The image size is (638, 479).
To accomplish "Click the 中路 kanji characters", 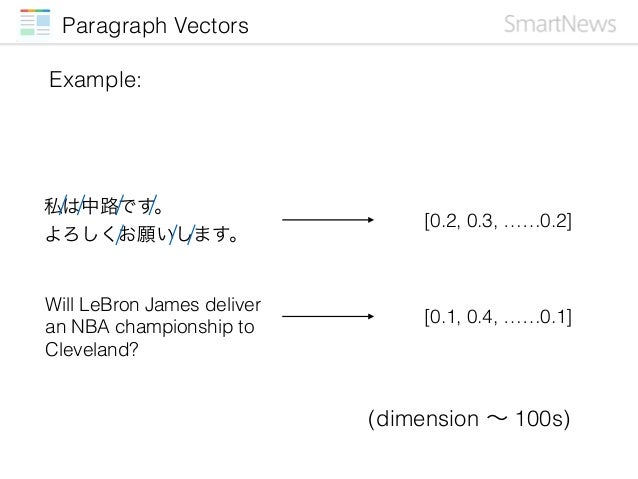I will click(x=100, y=206).
